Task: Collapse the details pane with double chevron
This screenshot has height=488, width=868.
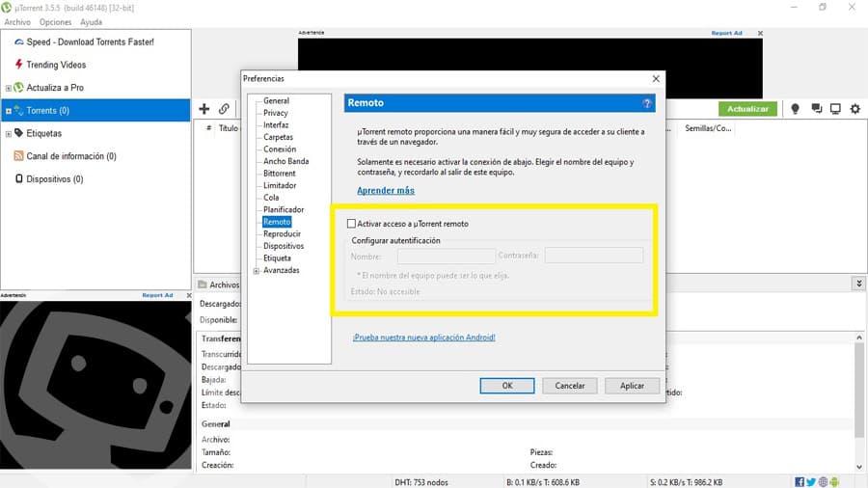Action: pyautogui.click(x=858, y=284)
